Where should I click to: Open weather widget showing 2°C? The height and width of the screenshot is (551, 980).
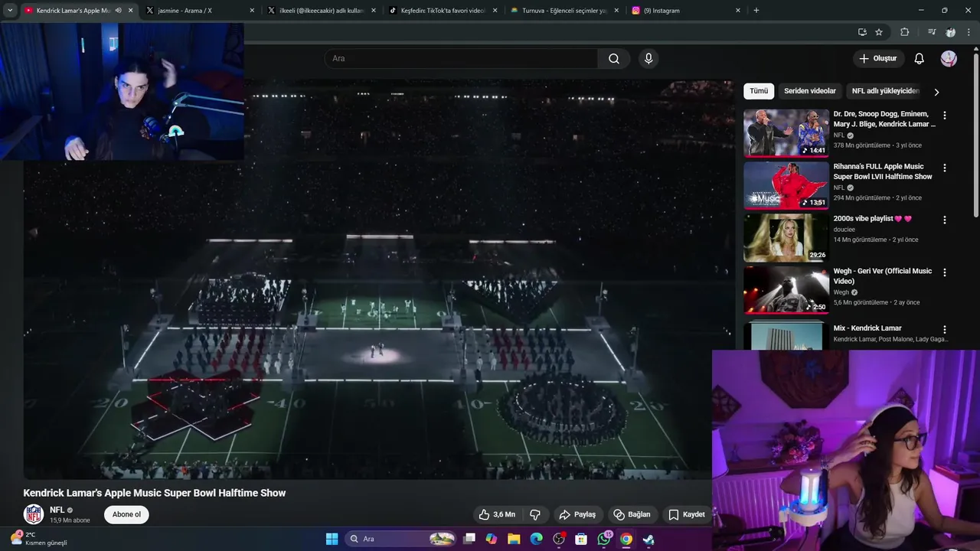click(x=38, y=539)
